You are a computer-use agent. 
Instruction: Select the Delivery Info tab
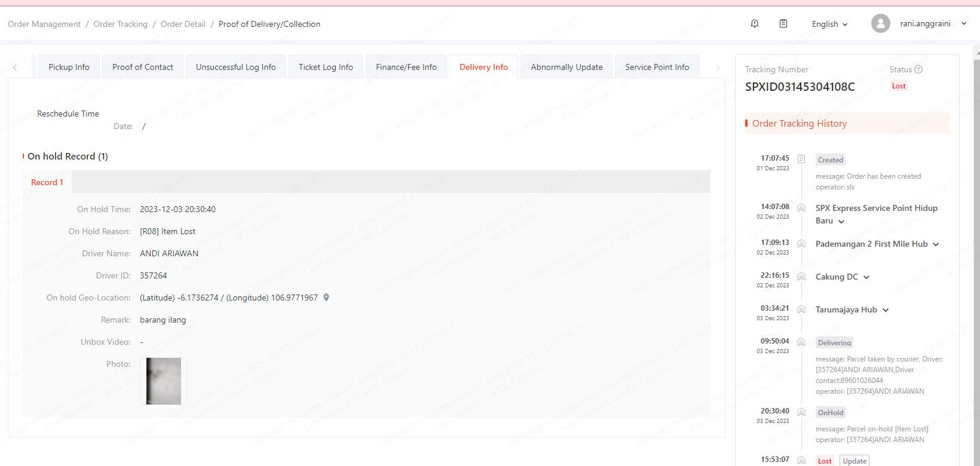point(483,67)
